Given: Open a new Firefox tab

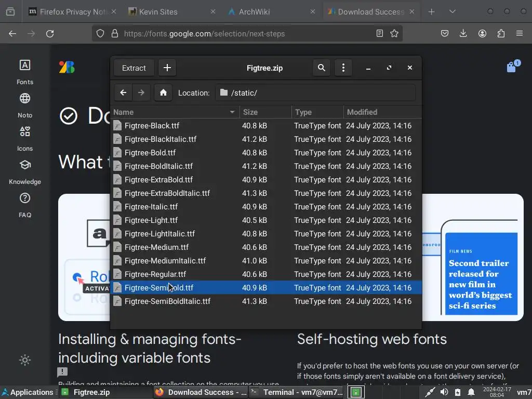Looking at the screenshot, I should click(x=431, y=12).
